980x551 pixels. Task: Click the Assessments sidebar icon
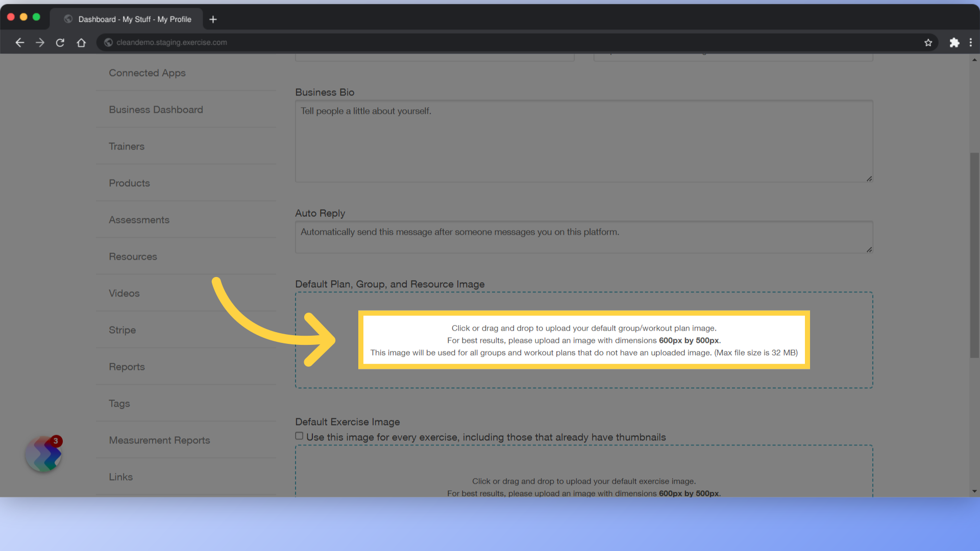click(x=139, y=219)
